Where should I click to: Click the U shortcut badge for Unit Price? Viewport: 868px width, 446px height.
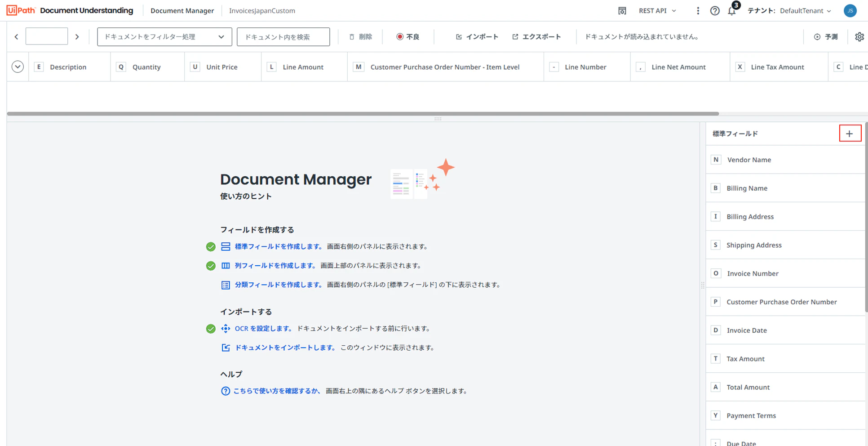[x=195, y=67]
